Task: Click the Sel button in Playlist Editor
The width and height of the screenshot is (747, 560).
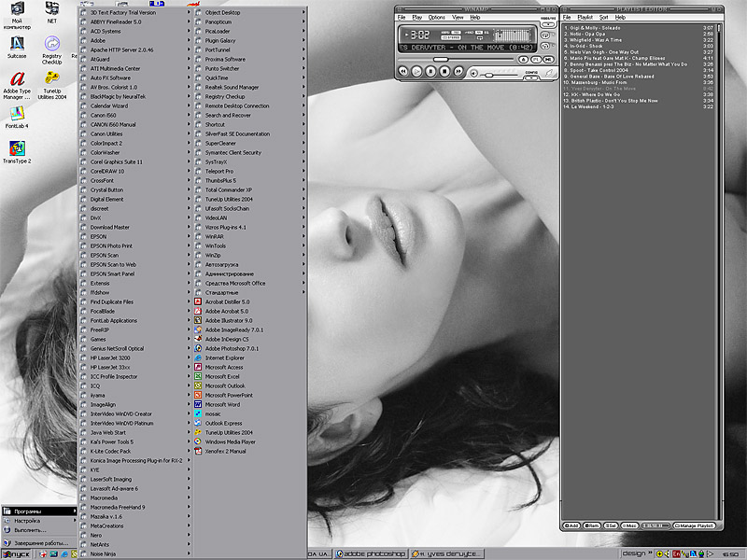Action: pos(611,525)
